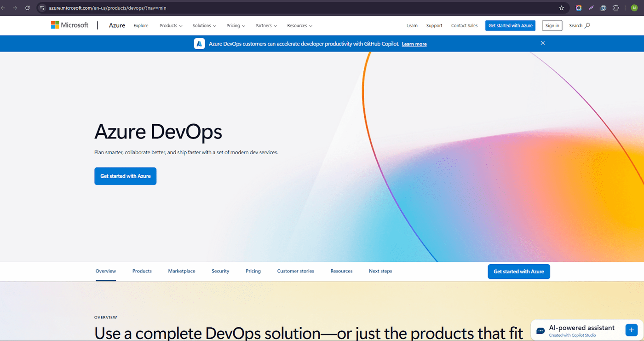Click the search magnifier icon
The image size is (644, 341).
coord(587,26)
